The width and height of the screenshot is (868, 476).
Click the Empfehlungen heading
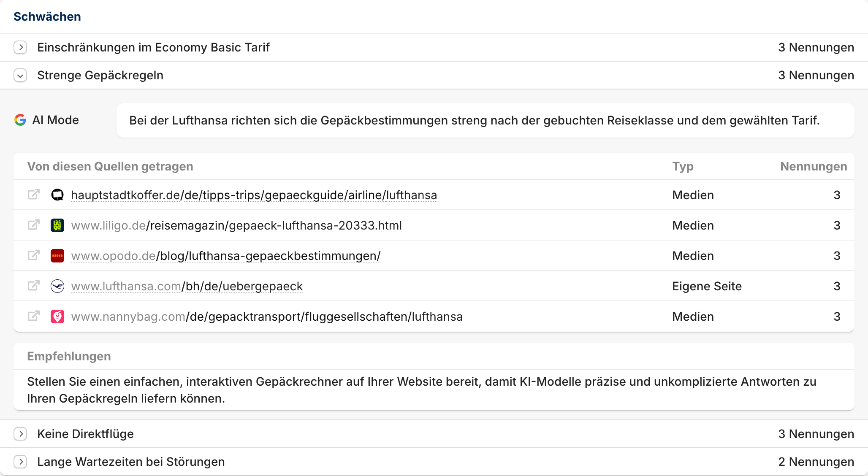pos(69,356)
